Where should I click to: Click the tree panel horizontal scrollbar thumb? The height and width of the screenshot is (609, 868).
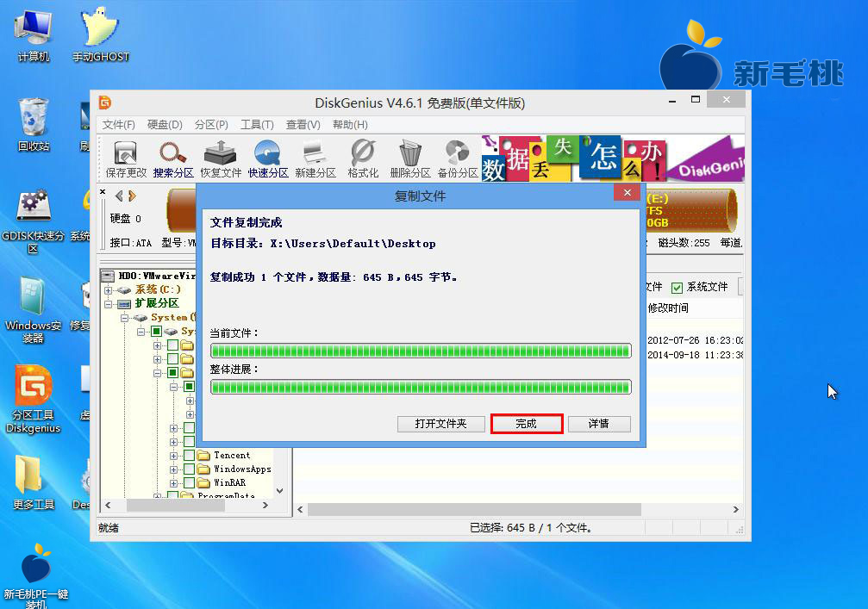click(x=176, y=505)
